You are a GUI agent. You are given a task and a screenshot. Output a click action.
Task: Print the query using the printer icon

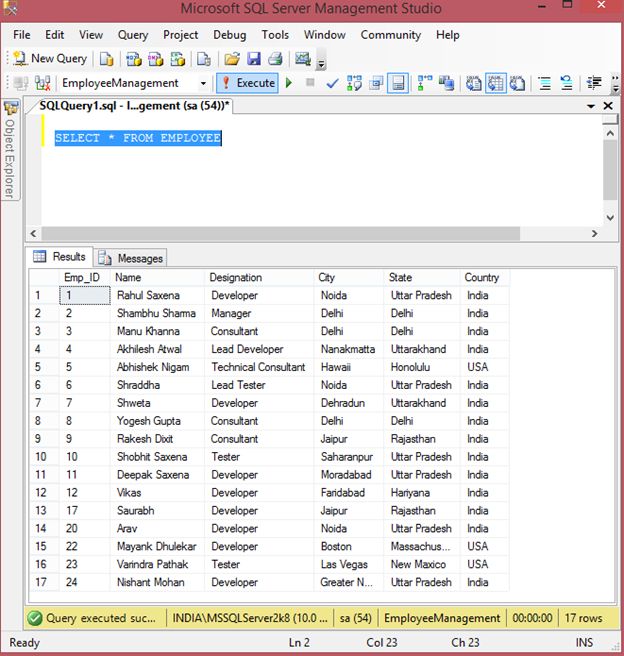tap(275, 59)
